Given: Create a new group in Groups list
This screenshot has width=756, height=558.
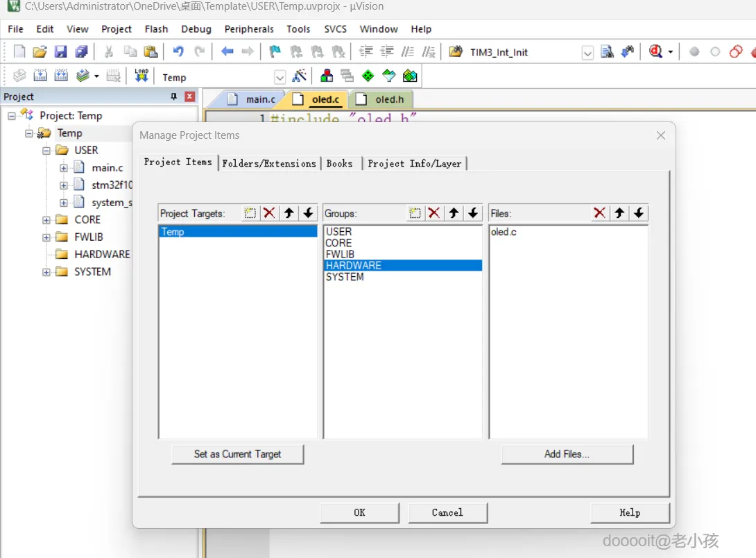Looking at the screenshot, I should point(415,213).
